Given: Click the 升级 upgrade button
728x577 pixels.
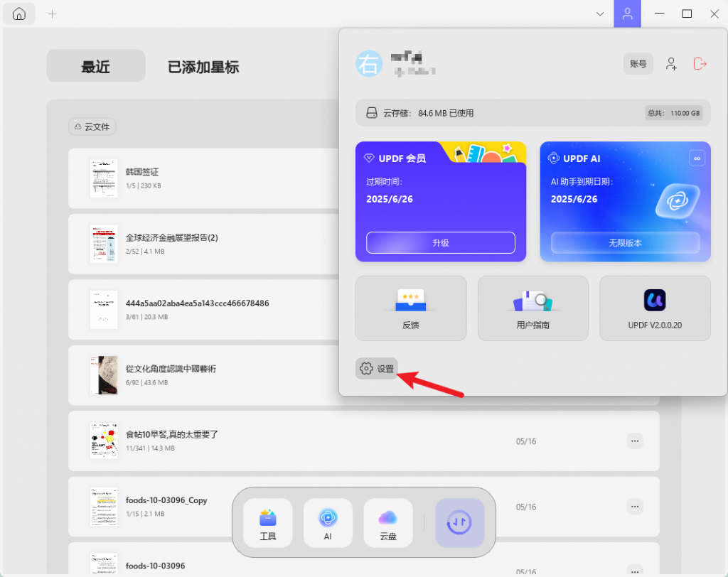Looking at the screenshot, I should coord(440,242).
